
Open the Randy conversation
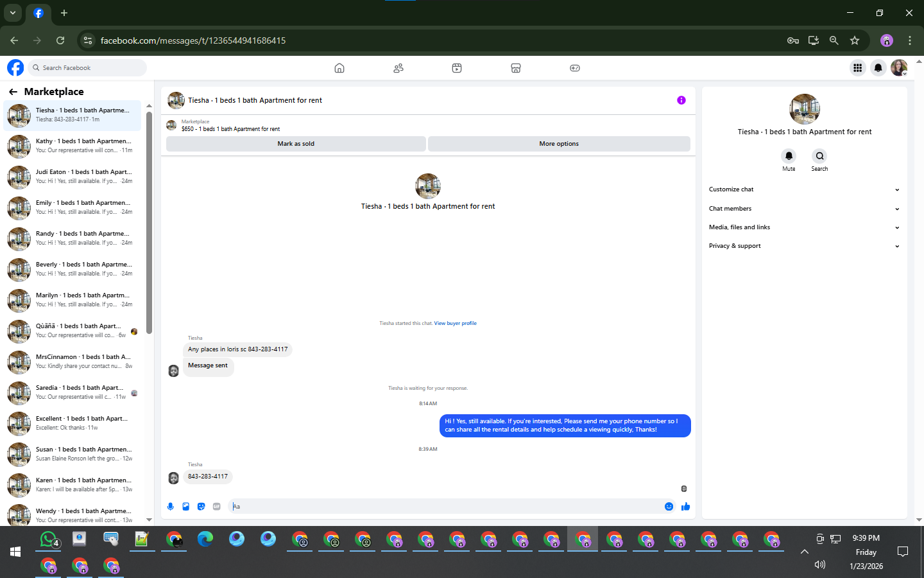click(73, 238)
